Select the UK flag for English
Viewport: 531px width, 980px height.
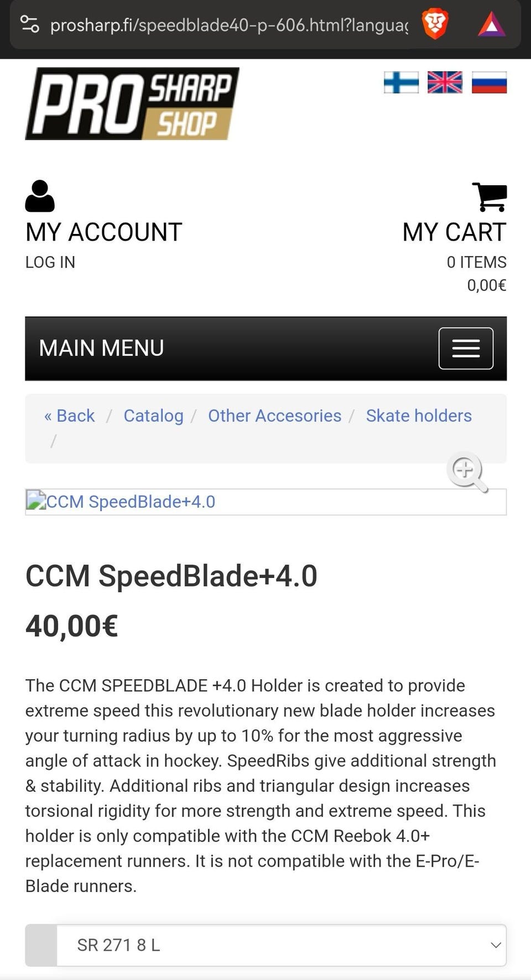click(445, 83)
